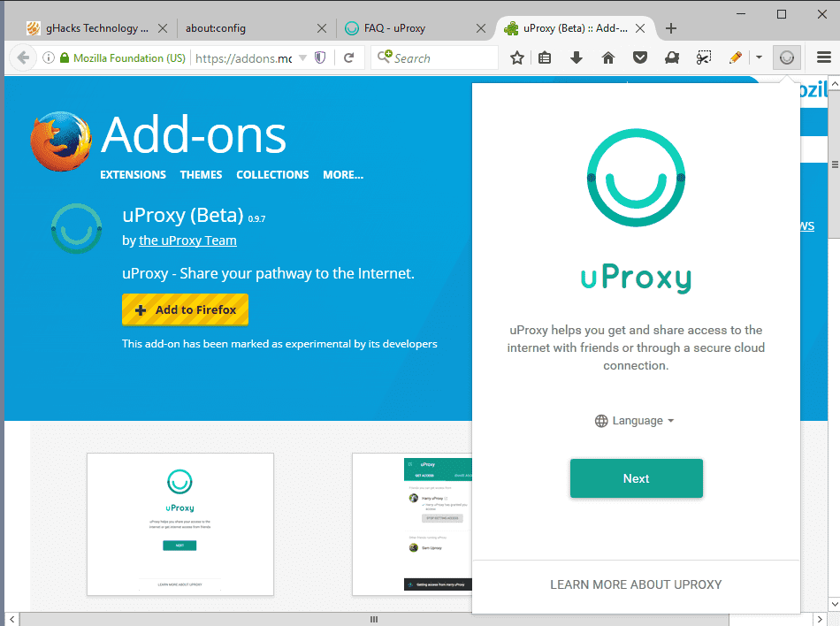Screen dimensions: 840x626
Task: Click the uProxy add-on icon on page
Action: pos(77,228)
